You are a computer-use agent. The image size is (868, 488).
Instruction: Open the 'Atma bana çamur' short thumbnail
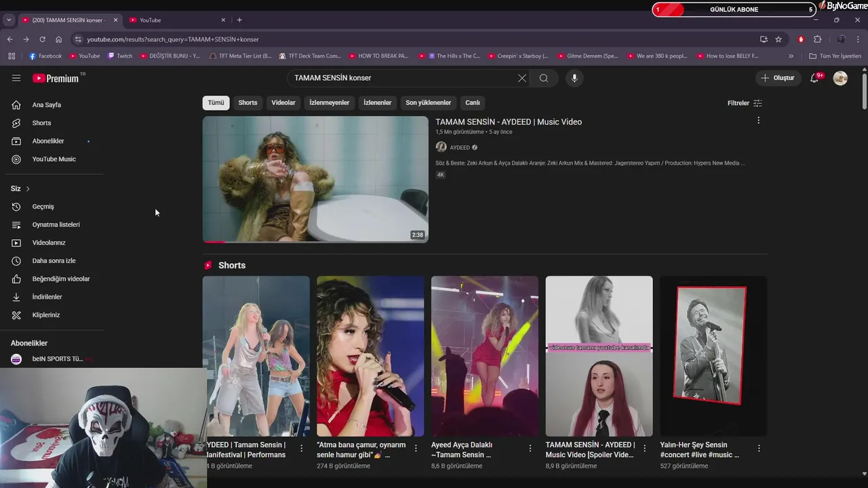[370, 356]
